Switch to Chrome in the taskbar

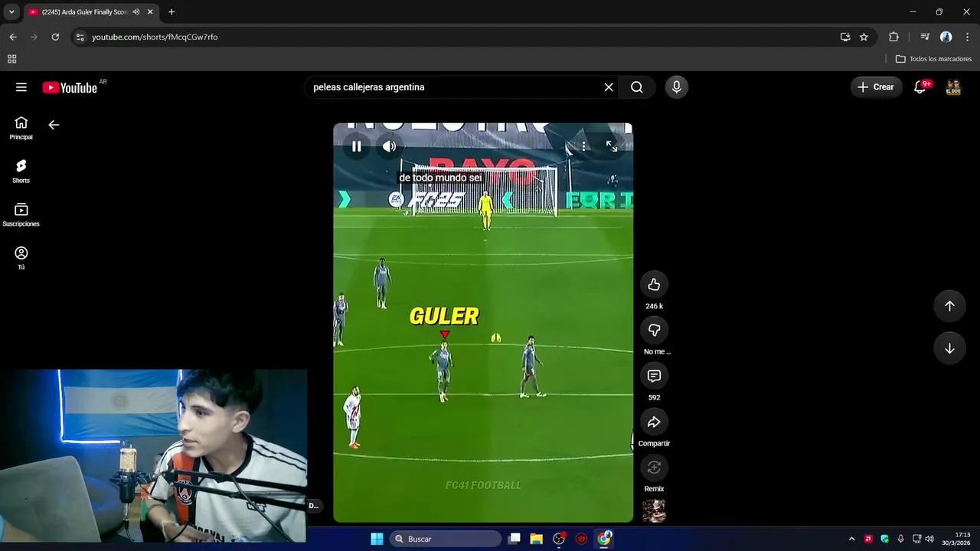[x=604, y=539]
